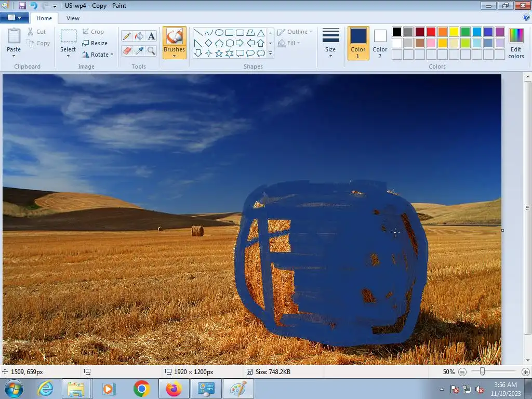Choose the Triangle shape

(x=261, y=33)
